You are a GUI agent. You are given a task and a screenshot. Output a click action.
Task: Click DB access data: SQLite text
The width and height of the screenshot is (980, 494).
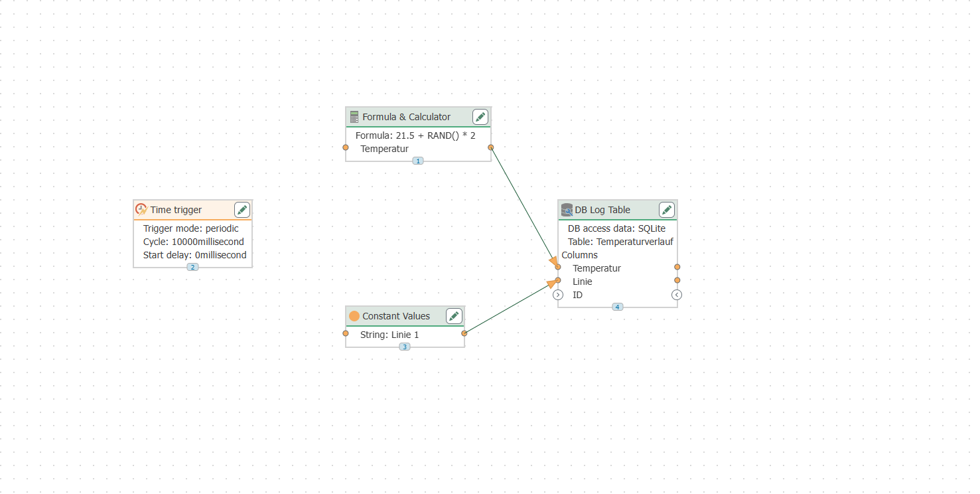(x=616, y=228)
